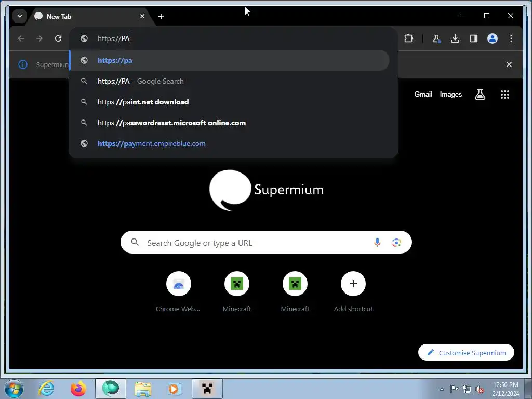Add a new shortcut tile
This screenshot has height=399, width=532.
[x=353, y=291]
